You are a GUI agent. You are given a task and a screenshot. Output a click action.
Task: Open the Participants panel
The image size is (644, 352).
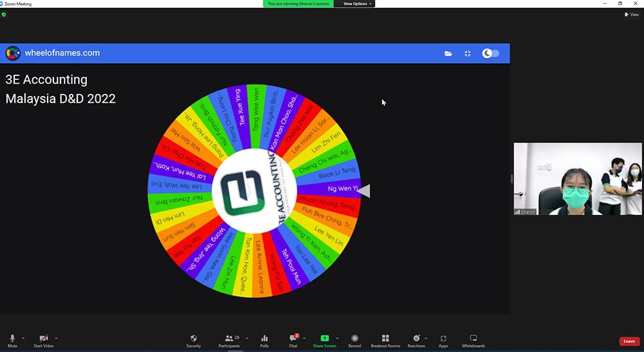pos(229,340)
